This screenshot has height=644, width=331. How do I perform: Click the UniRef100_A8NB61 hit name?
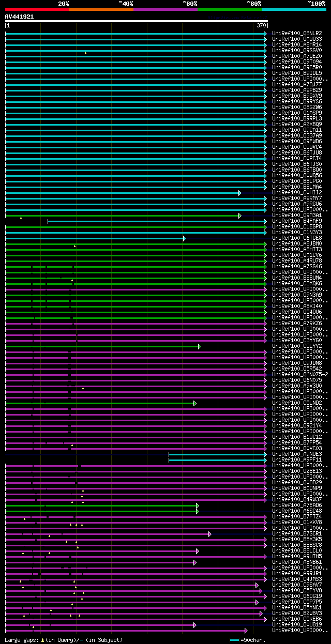pyautogui.click(x=297, y=562)
